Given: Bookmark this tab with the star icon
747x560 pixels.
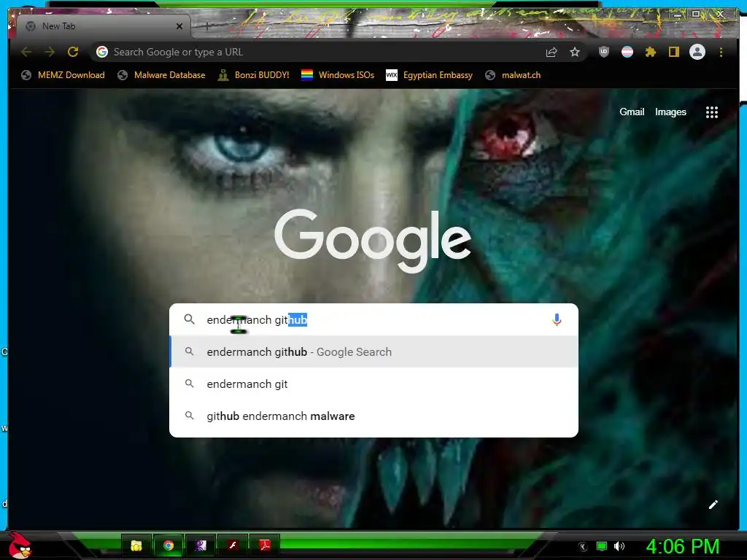Looking at the screenshot, I should click(575, 52).
